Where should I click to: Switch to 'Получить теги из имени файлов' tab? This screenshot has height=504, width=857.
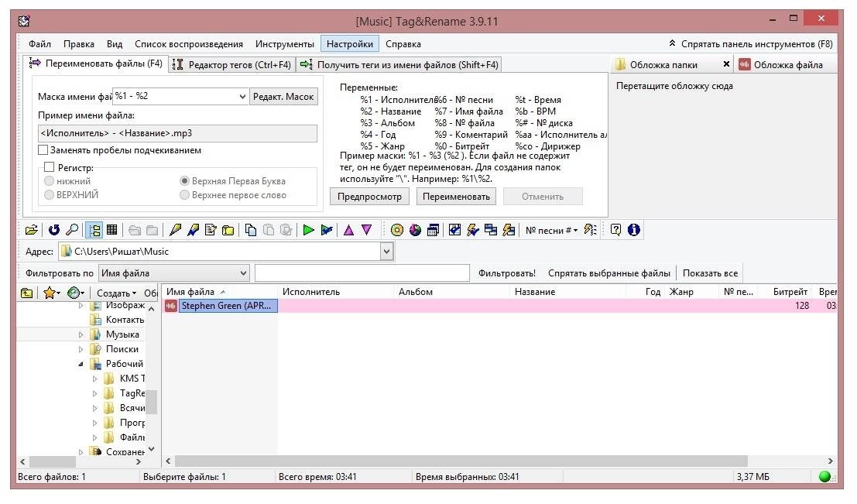pos(399,64)
